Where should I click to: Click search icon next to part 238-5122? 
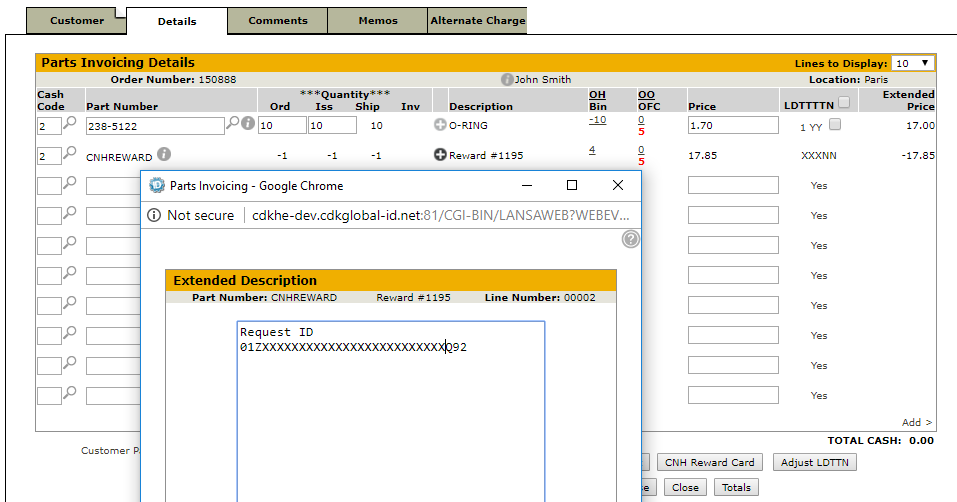tap(232, 124)
